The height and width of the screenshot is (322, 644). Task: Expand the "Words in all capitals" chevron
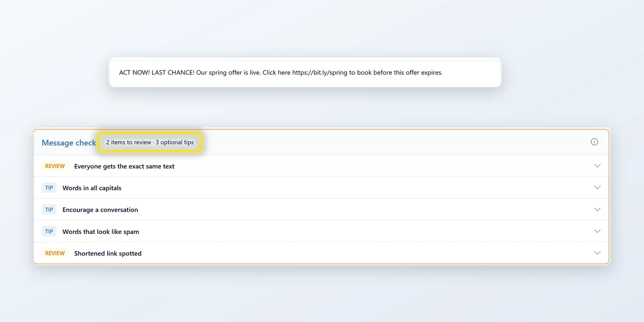coord(597,188)
